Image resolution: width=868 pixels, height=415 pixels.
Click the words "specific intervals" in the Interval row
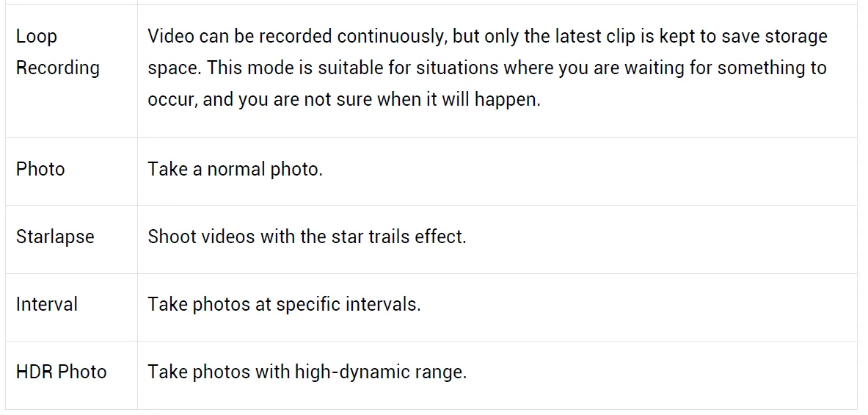(x=349, y=304)
